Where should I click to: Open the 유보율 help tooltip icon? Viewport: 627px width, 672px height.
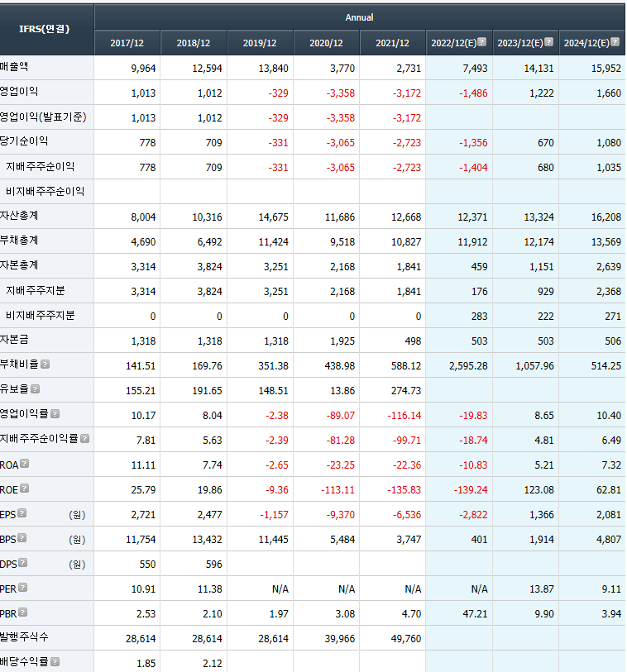point(36,389)
